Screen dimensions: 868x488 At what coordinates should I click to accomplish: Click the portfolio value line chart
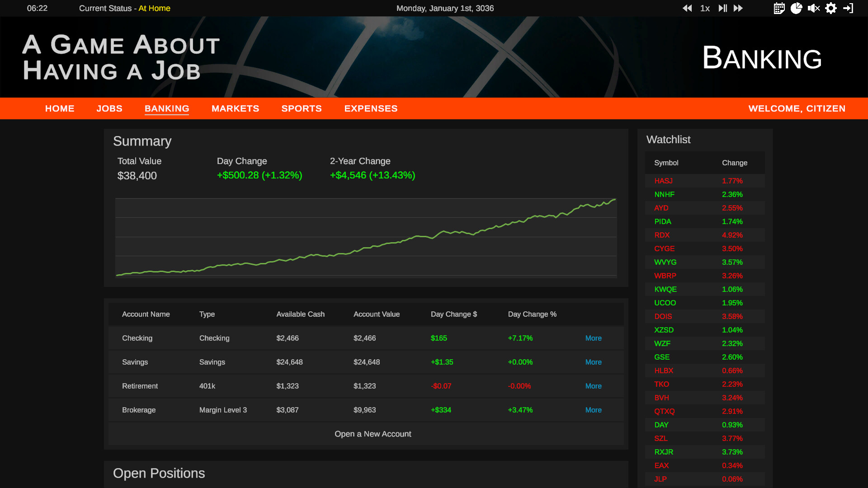point(366,237)
